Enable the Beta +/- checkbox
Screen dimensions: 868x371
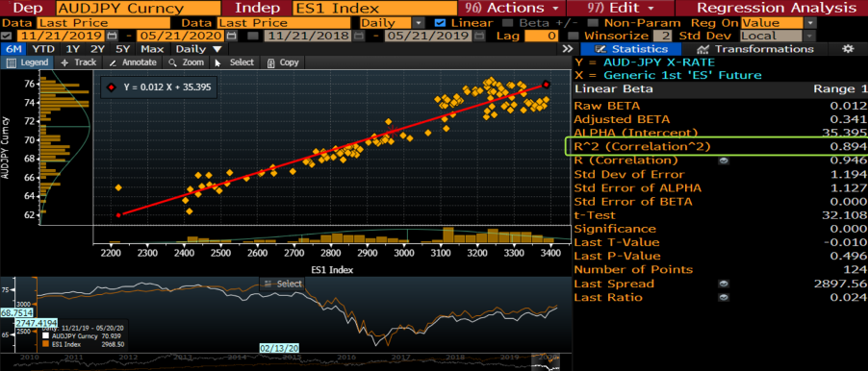507,23
